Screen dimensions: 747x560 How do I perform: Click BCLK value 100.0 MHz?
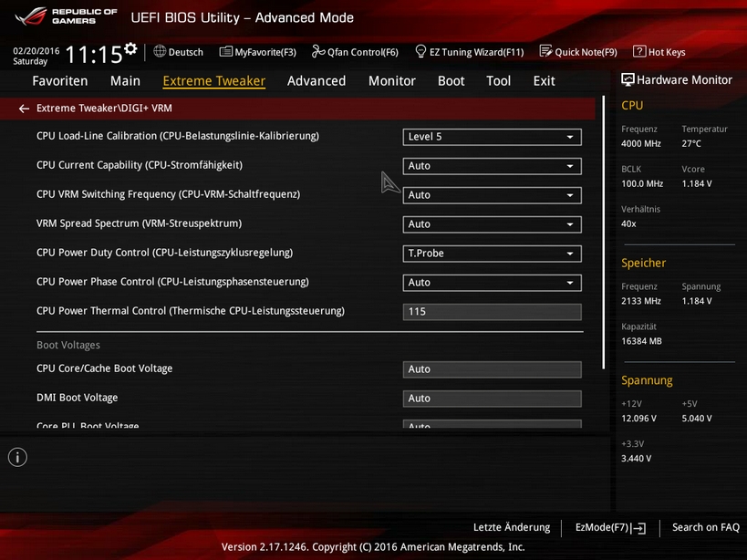pyautogui.click(x=642, y=184)
